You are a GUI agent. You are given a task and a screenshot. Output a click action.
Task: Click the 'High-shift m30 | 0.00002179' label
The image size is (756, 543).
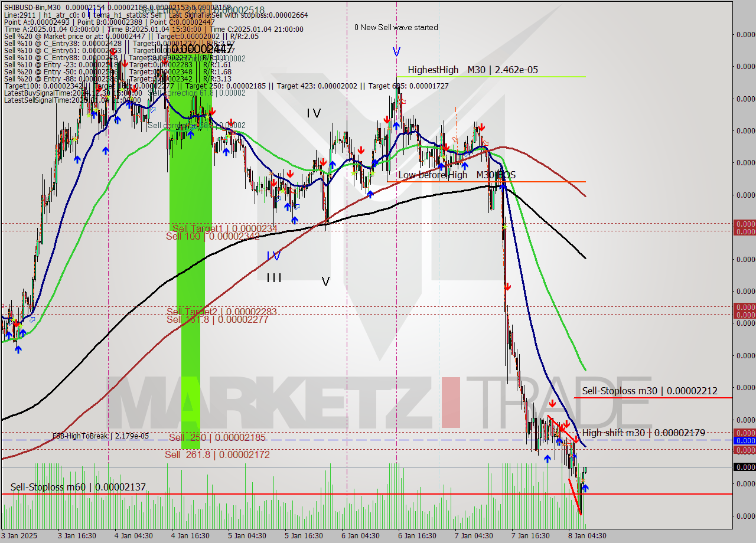(644, 433)
